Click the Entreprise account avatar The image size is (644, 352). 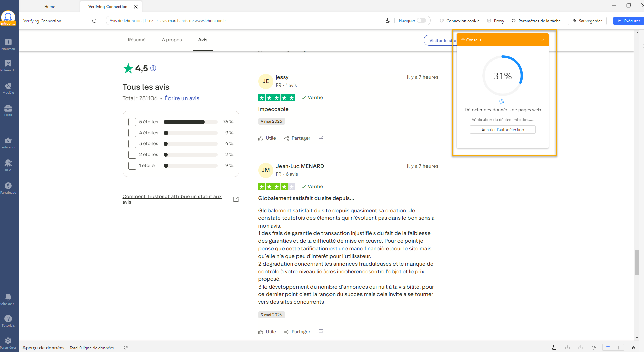coord(8,18)
